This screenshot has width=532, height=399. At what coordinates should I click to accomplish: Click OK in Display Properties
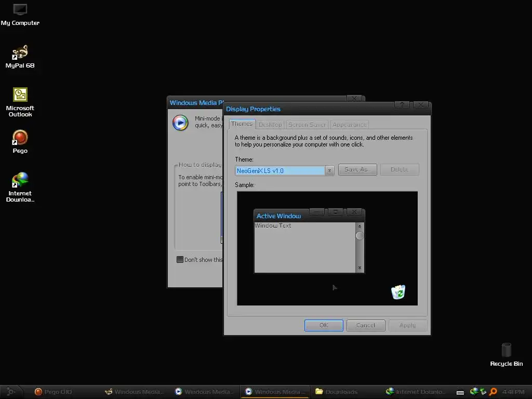[x=324, y=325]
